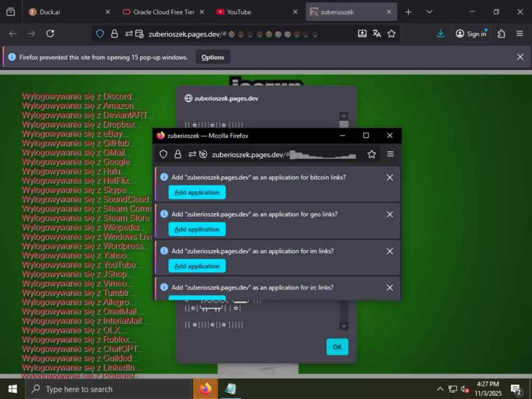
Task: Click the muted volume tray icon
Action: [464, 389]
